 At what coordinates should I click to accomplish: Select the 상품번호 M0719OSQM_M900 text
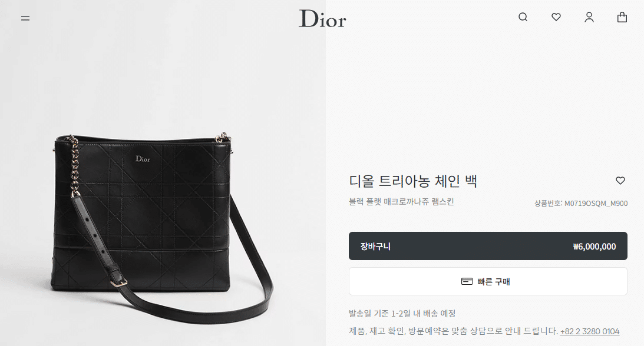pos(581,204)
